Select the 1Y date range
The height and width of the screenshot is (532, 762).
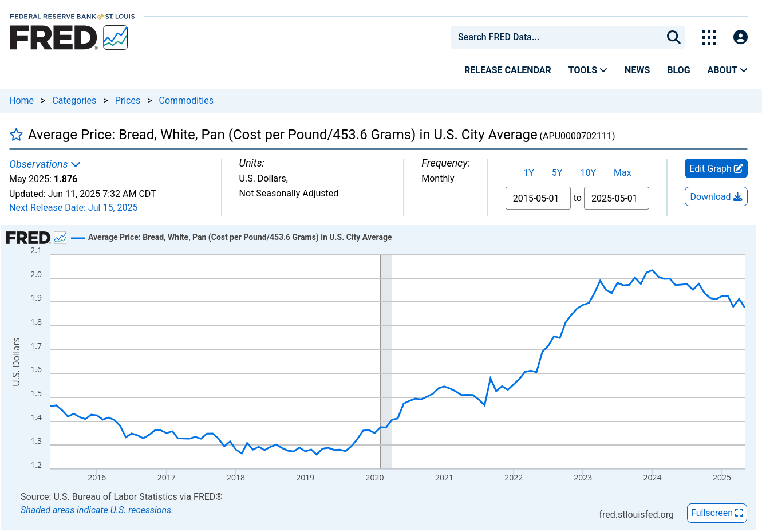[528, 172]
